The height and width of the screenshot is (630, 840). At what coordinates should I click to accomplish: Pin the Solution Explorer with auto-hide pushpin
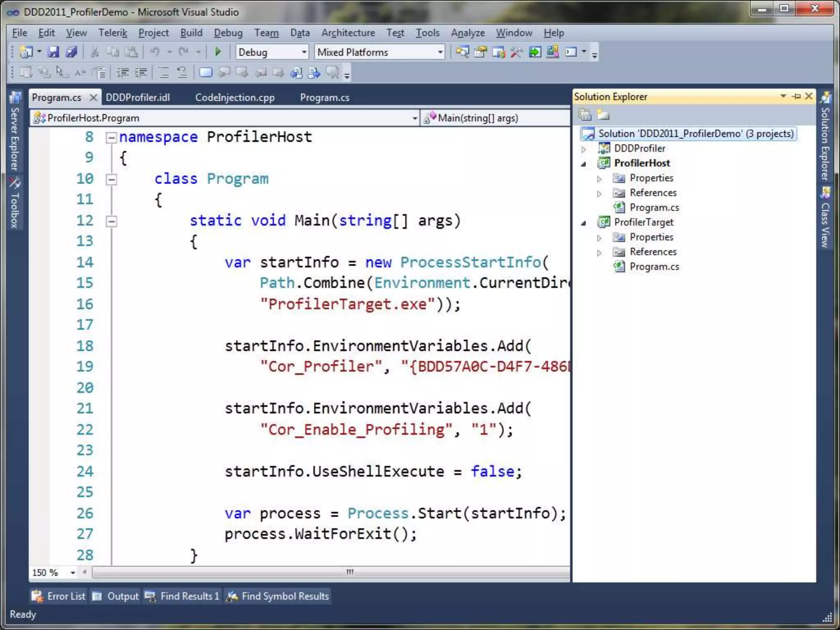797,96
